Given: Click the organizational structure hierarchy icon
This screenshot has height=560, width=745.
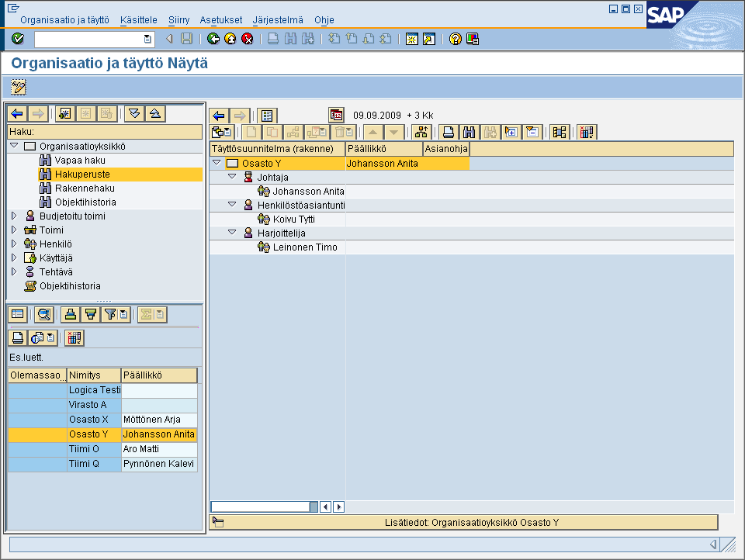Looking at the screenshot, I should (421, 132).
